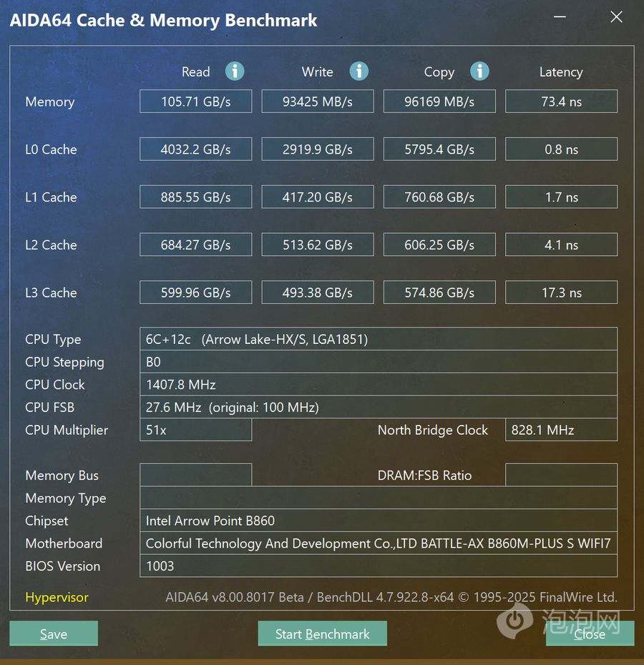
Task: Click the Save button
Action: tap(54, 634)
